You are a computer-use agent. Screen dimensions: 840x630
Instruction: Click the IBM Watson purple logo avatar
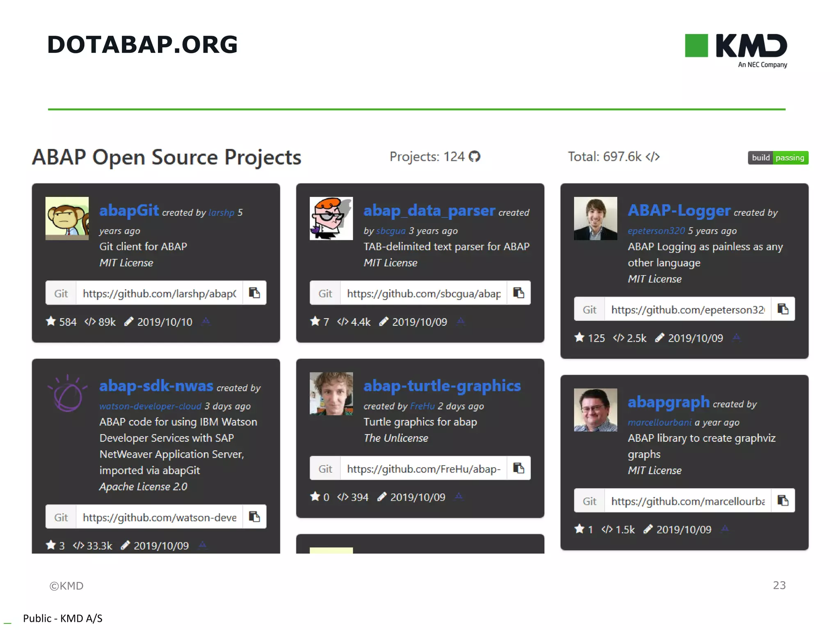coord(67,393)
